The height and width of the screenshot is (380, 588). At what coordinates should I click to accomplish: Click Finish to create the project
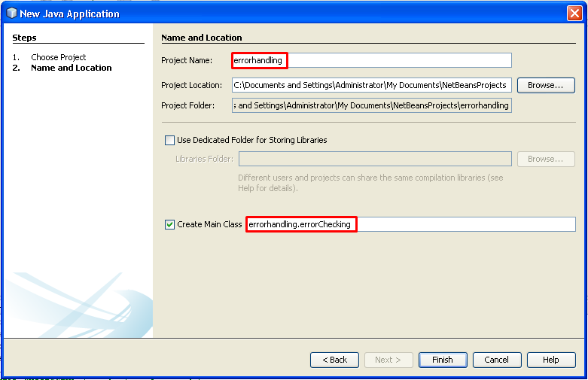[443, 360]
